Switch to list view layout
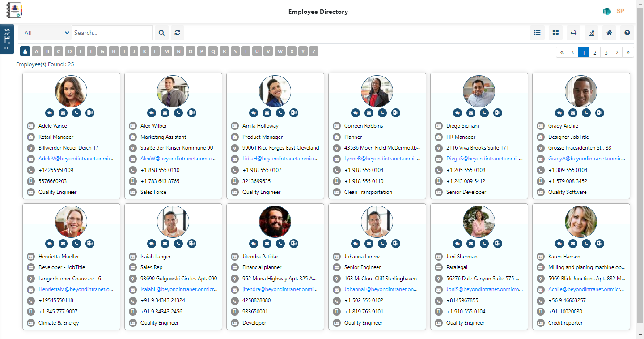Screen dimensions: 644x339 click(x=537, y=33)
